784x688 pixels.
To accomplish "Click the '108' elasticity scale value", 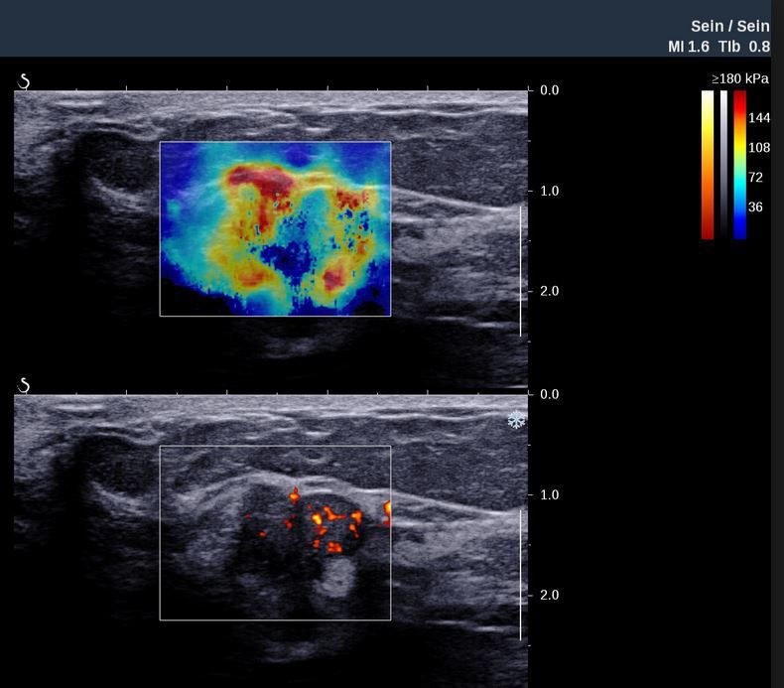I will click(x=759, y=148).
